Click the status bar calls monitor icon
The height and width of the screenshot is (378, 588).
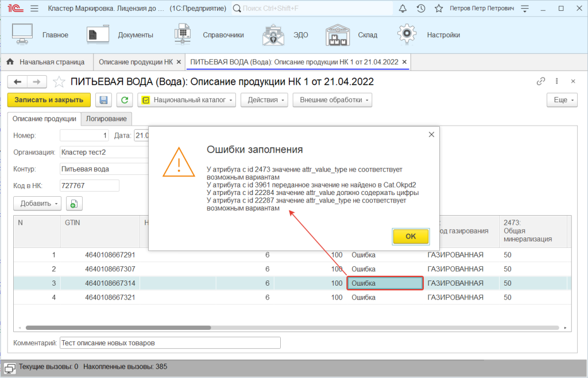click(10, 368)
